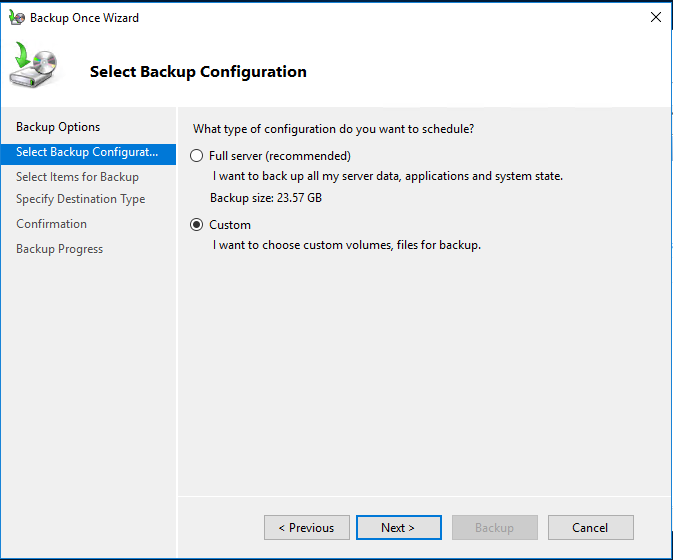Click the custom volumes description text
Viewport: 673px width, 560px height.
click(x=347, y=245)
